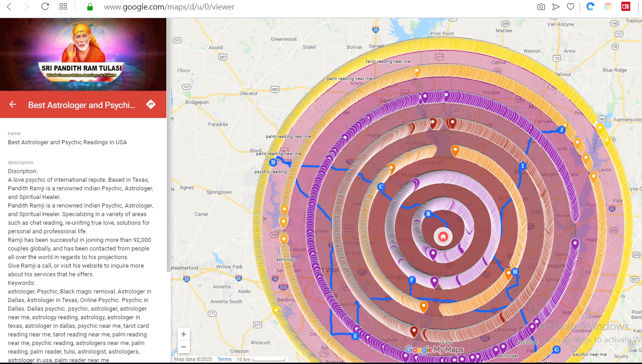Open the directions icon in the red header
This screenshot has width=642, height=364.
(x=151, y=104)
